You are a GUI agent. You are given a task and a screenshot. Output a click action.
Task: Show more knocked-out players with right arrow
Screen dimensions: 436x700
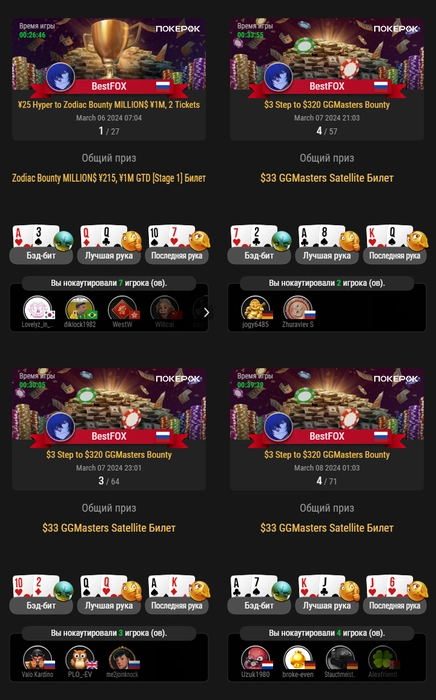[x=206, y=312]
